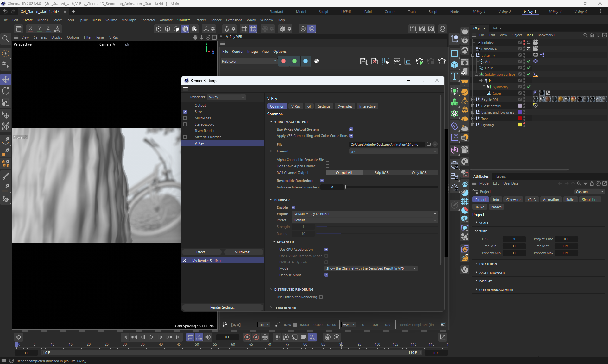Image resolution: width=608 pixels, height=364 pixels.
Task: Click the Go to Start playback button
Action: pos(125,337)
